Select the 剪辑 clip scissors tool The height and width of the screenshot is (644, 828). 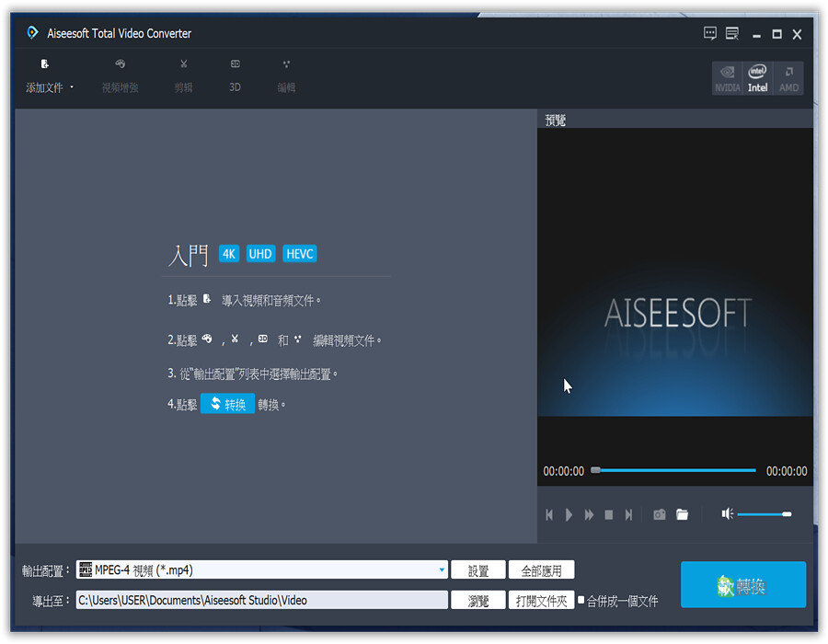pyautogui.click(x=183, y=76)
